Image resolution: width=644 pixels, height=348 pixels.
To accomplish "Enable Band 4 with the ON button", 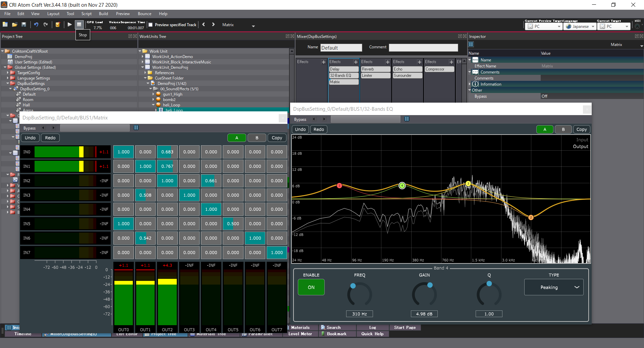I will 311,287.
